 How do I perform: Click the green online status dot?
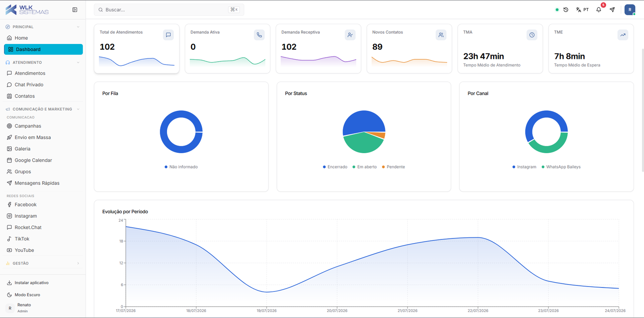[x=557, y=10]
